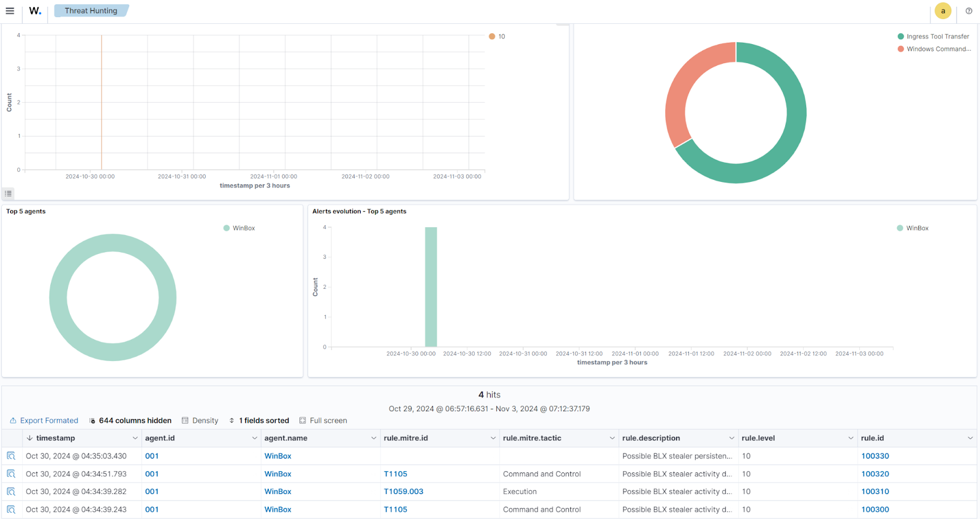Open T1105 link in 04:34:51.793 row

(x=395, y=474)
